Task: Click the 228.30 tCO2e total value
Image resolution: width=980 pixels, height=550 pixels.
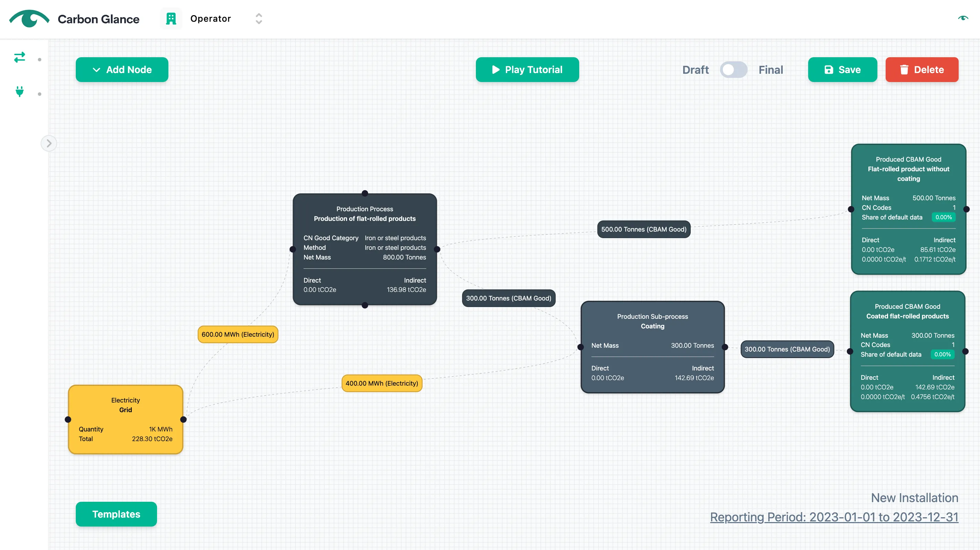Action: (x=152, y=438)
